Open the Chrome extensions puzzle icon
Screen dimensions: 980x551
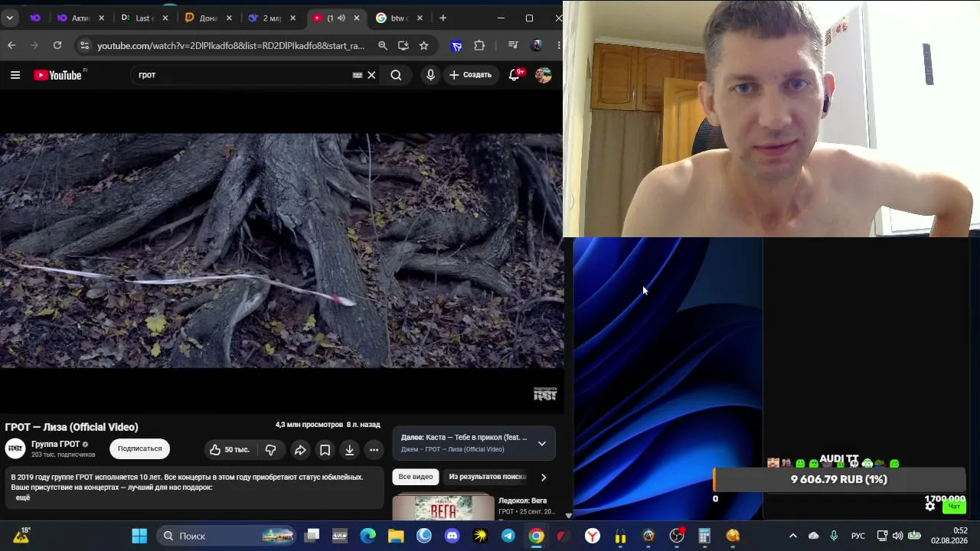point(479,46)
